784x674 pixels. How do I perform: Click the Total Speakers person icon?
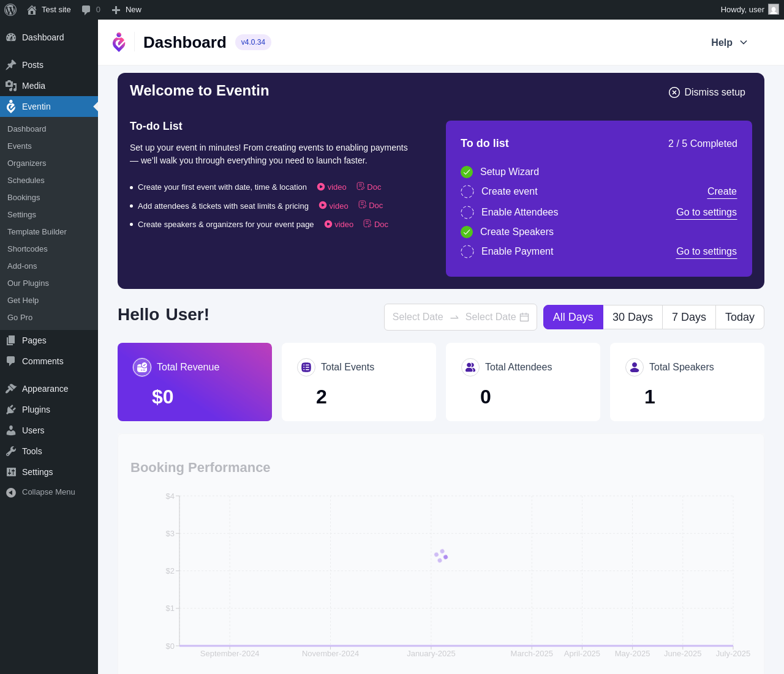635,367
